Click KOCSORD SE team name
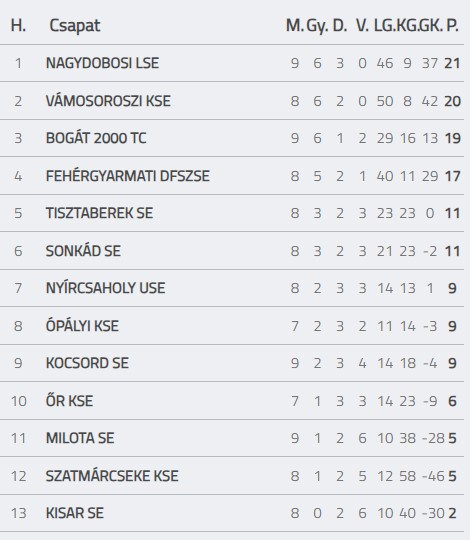Screen dimensions: 470x540 (x=87, y=363)
